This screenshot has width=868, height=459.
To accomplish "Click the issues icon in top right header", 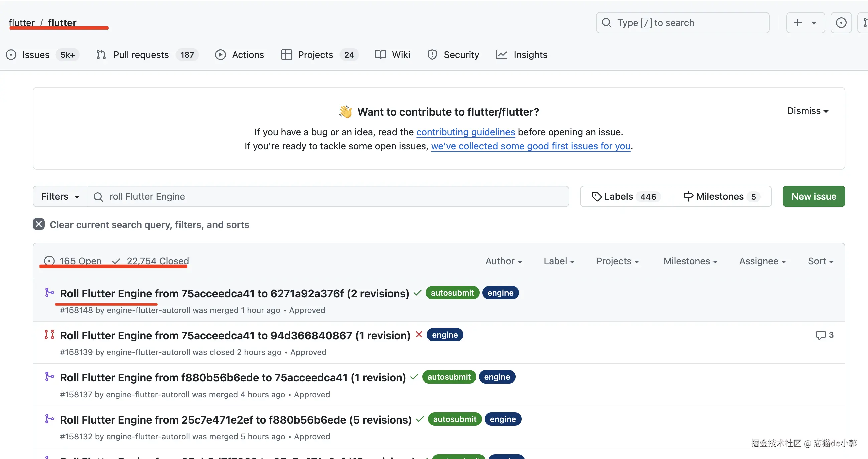I will tap(841, 23).
